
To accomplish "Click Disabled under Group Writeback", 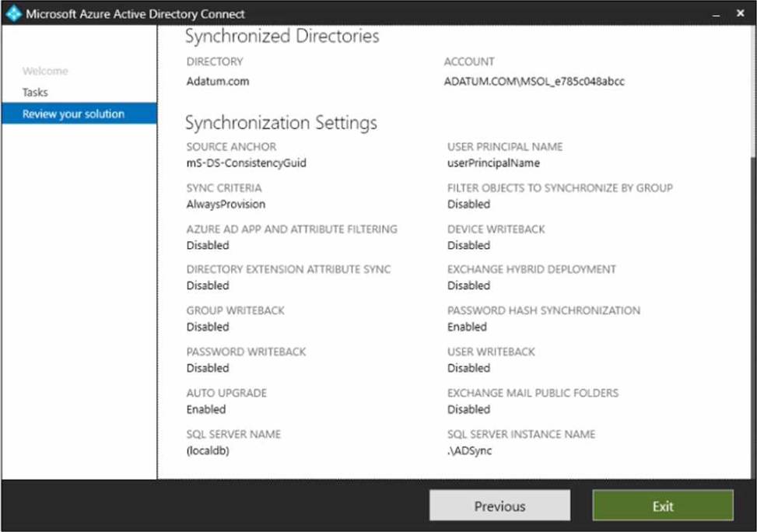I will 208,327.
